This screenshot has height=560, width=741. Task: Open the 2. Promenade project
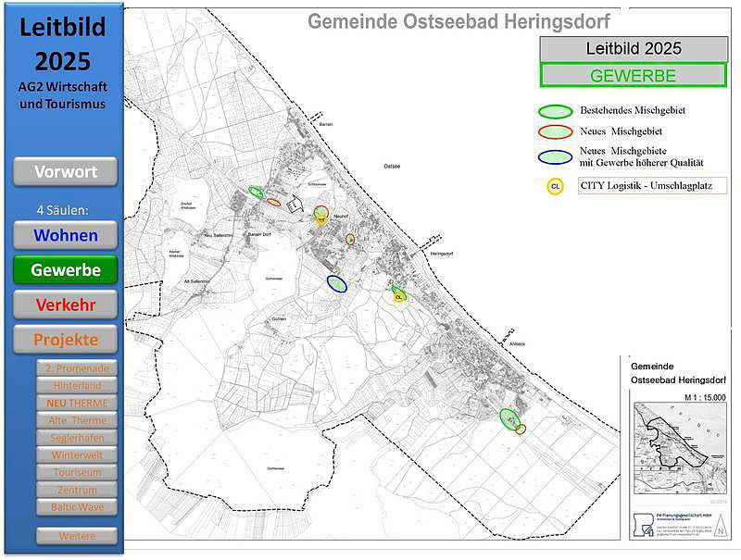coord(77,368)
